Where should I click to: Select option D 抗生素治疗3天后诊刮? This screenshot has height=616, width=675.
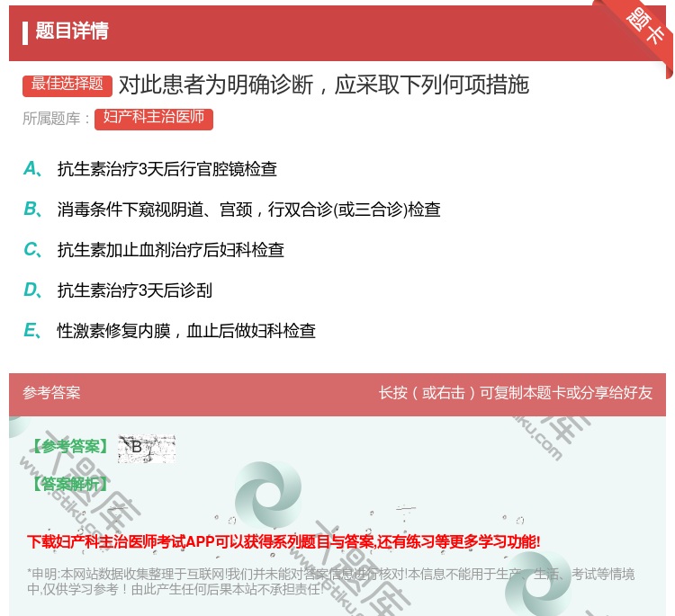pyautogui.click(x=118, y=290)
